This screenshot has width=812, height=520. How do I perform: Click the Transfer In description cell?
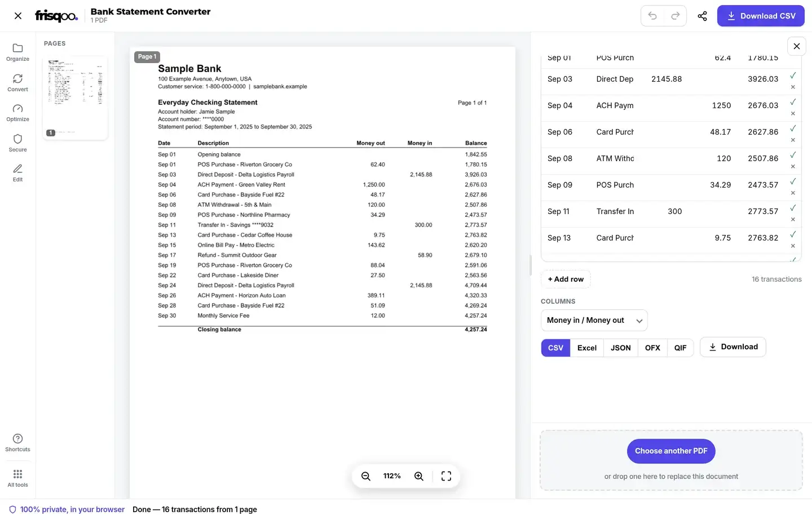(615, 211)
